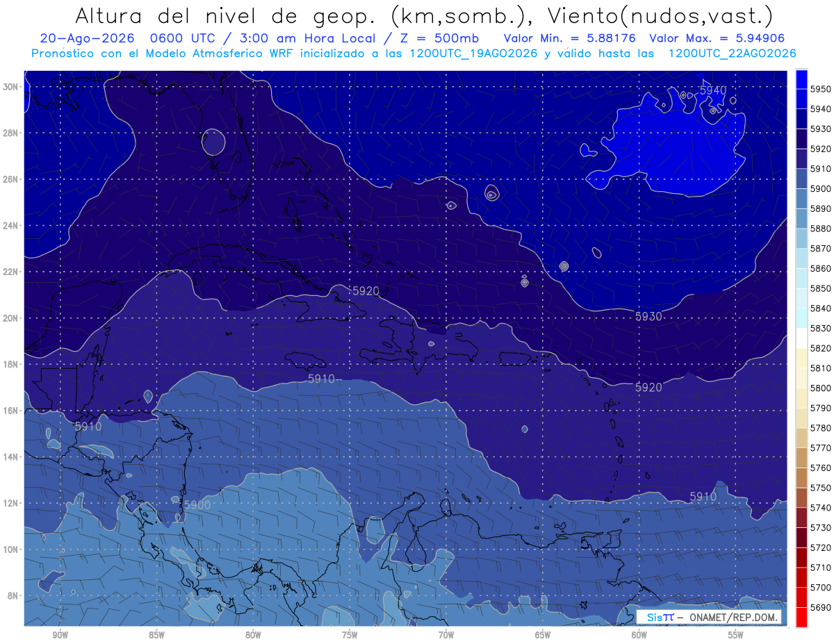
Task: Click the '80W' longitude axis label
Action: 253,635
